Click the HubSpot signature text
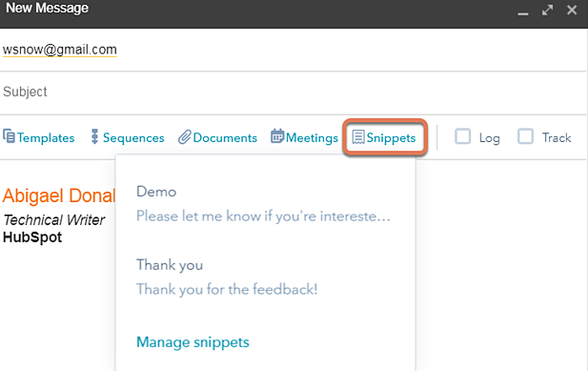588x371 pixels. 32,237
